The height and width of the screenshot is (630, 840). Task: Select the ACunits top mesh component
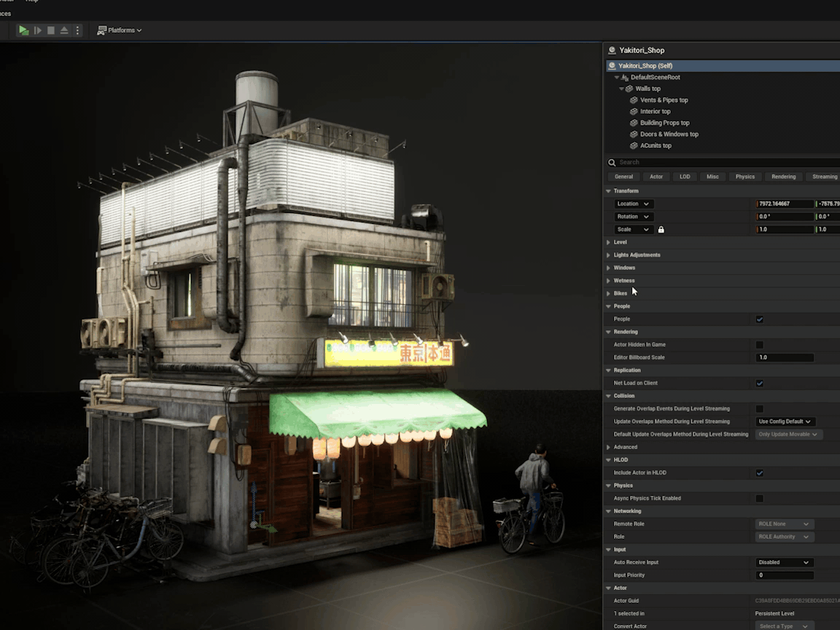656,146
